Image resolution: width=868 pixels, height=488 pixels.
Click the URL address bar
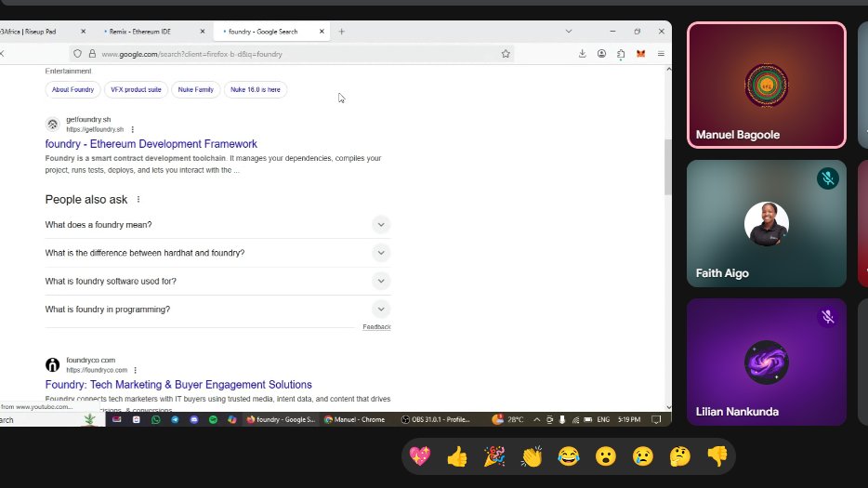(294, 54)
